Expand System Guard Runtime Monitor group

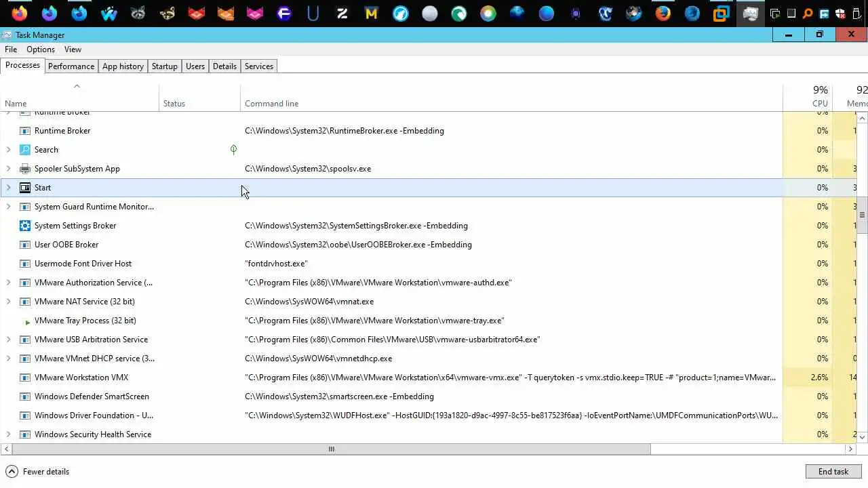(x=8, y=207)
